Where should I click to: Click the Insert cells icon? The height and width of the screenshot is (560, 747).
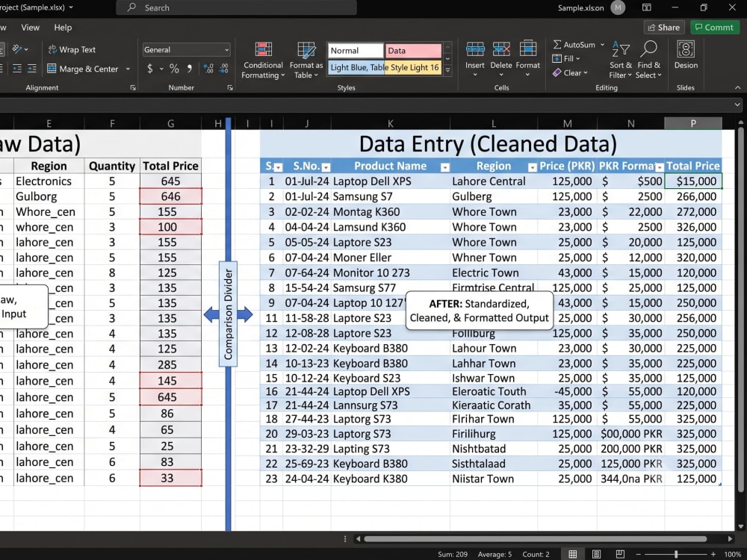tap(475, 49)
